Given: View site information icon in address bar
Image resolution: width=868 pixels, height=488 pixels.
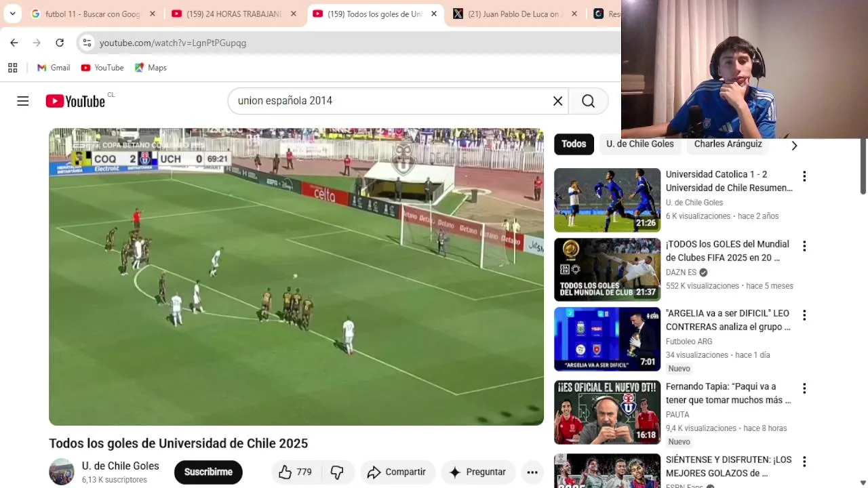Looking at the screenshot, I should (x=87, y=43).
